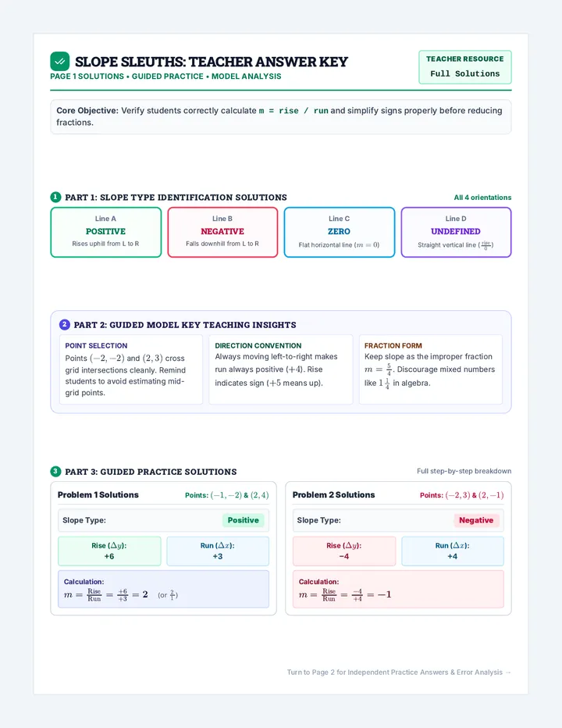
Task: Click the purple number 2 circle badge
Action: (65, 324)
